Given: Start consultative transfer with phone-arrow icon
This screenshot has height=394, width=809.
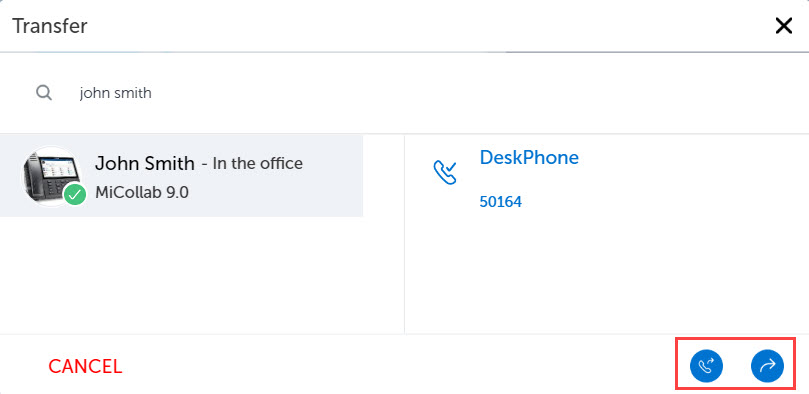Looking at the screenshot, I should click(x=706, y=366).
